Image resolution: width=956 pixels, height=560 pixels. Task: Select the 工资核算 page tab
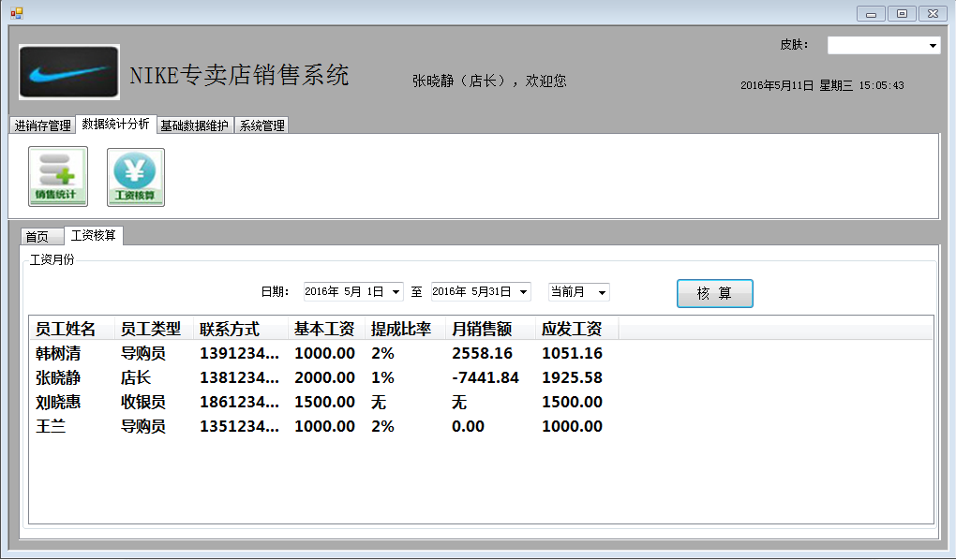[94, 235]
